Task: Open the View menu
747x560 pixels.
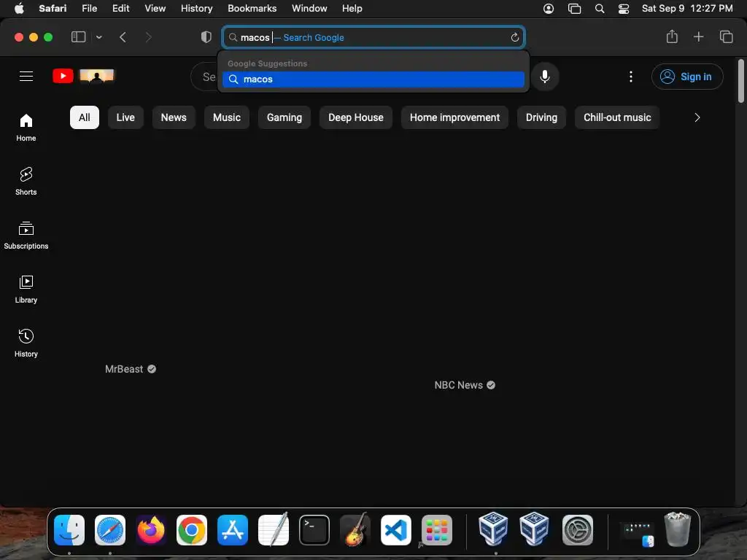Action: click(x=155, y=8)
